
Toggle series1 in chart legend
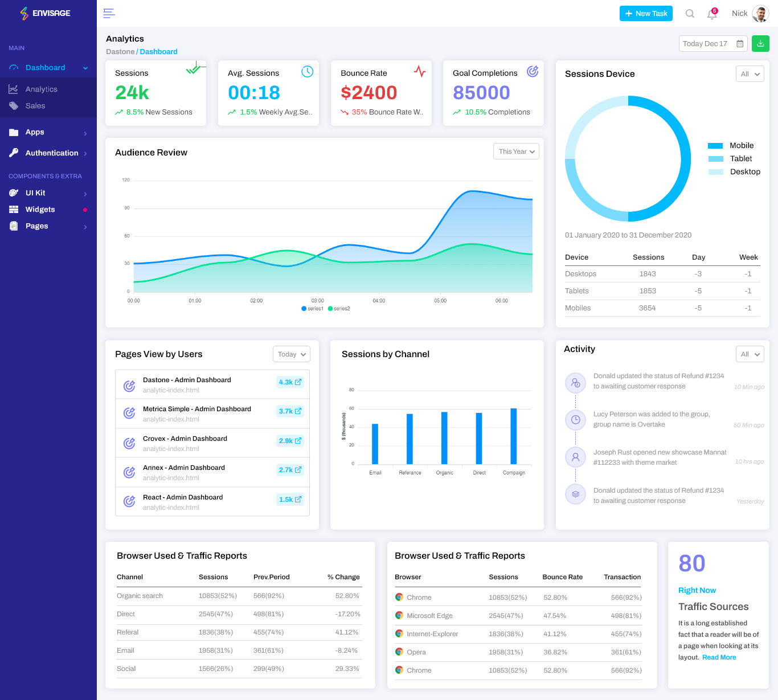[312, 309]
